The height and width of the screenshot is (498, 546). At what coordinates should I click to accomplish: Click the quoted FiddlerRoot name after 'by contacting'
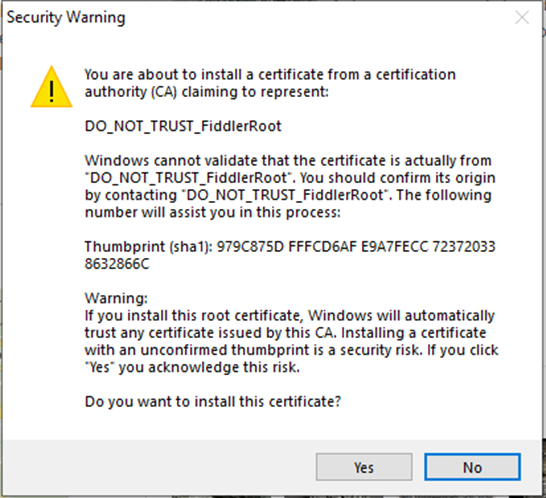click(x=285, y=195)
